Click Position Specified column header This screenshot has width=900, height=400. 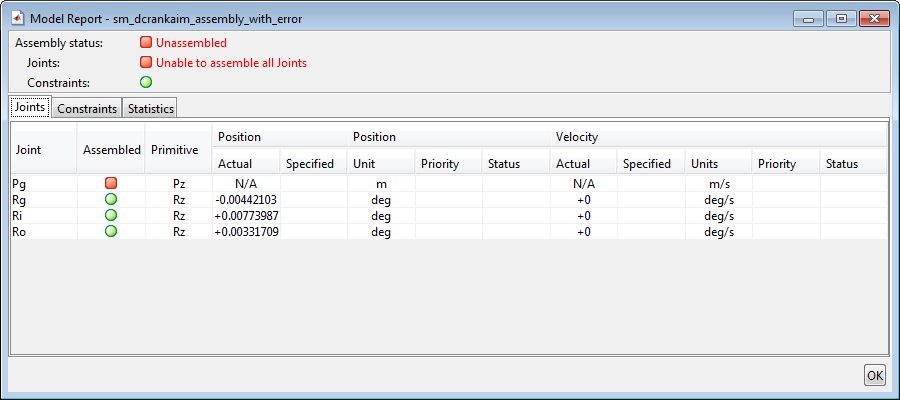pos(313,164)
